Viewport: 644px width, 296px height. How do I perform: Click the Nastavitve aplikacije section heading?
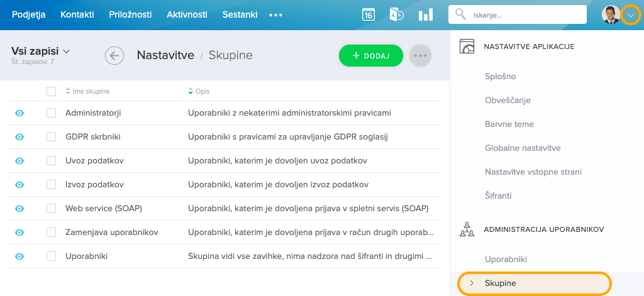coord(529,47)
